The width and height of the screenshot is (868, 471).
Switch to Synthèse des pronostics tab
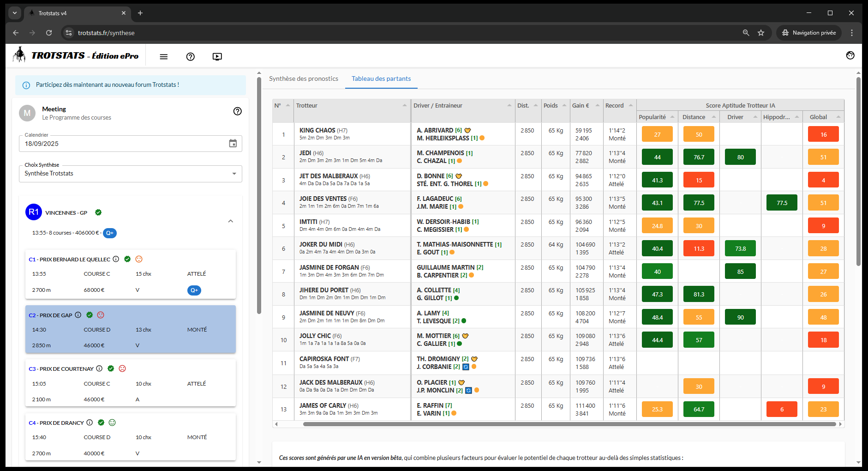click(303, 78)
